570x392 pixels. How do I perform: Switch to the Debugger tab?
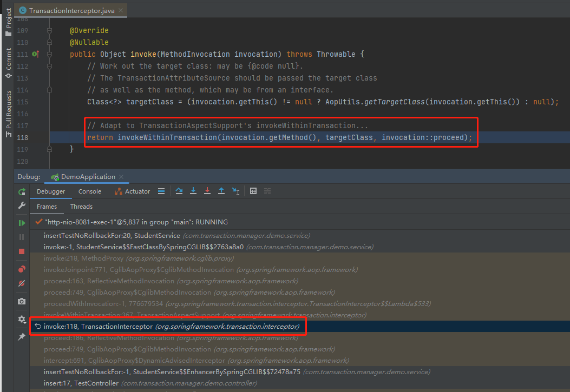point(51,191)
